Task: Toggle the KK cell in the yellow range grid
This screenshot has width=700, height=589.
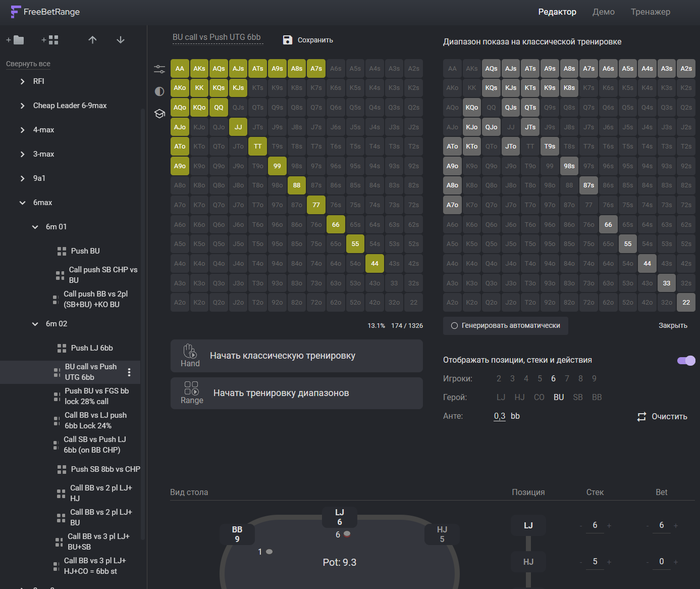Action: [199, 88]
